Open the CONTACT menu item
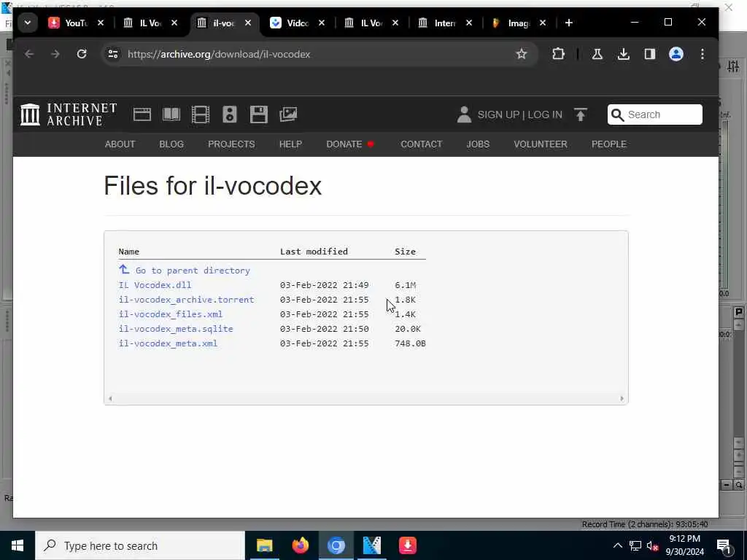Screen dimensions: 747x560 (x=422, y=144)
